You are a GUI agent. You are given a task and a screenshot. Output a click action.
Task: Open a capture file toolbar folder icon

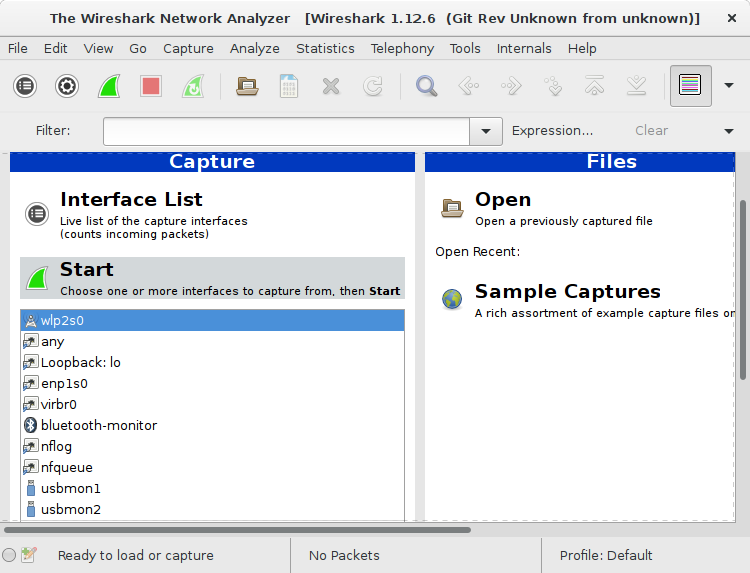tap(247, 86)
